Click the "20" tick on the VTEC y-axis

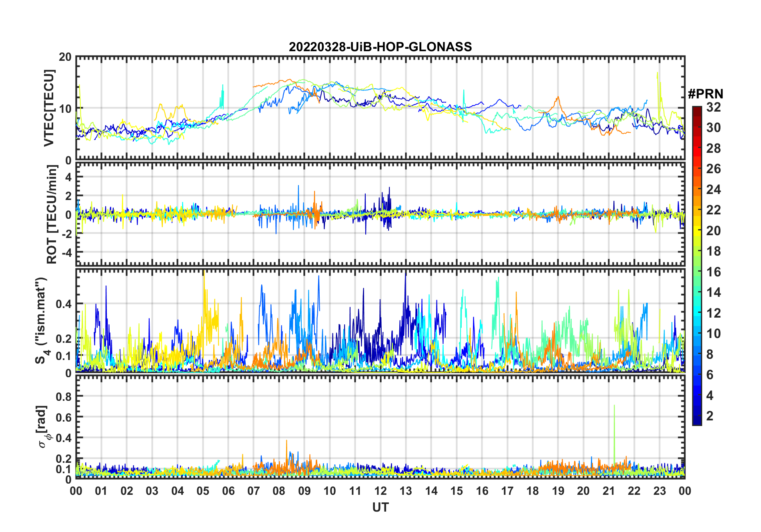[65, 57]
